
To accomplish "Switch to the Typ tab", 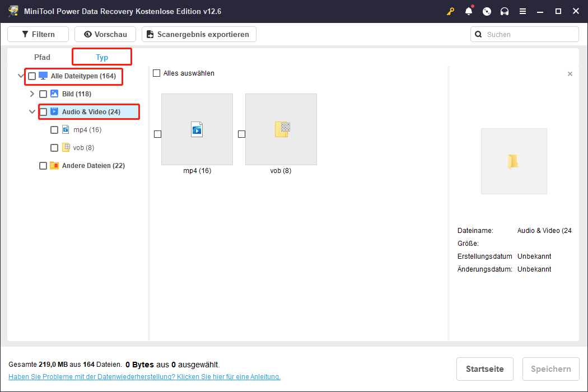I will coord(101,57).
